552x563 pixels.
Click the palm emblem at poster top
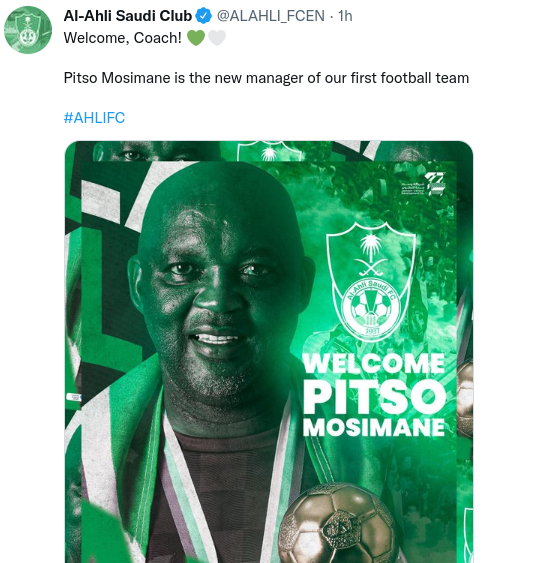pos(270,151)
